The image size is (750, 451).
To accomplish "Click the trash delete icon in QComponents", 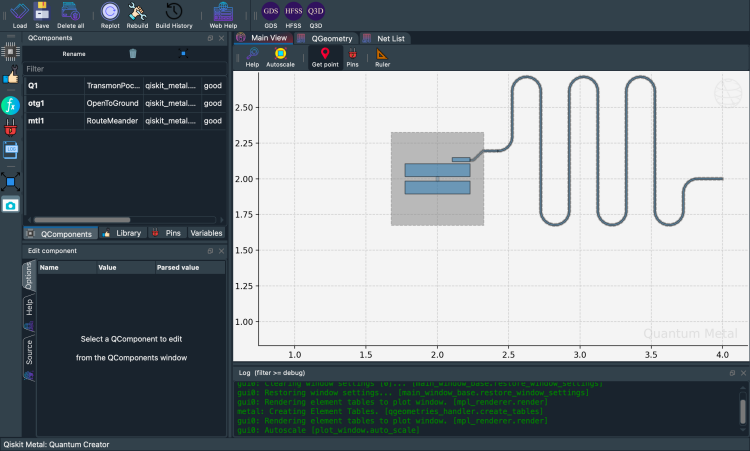I will click(133, 54).
